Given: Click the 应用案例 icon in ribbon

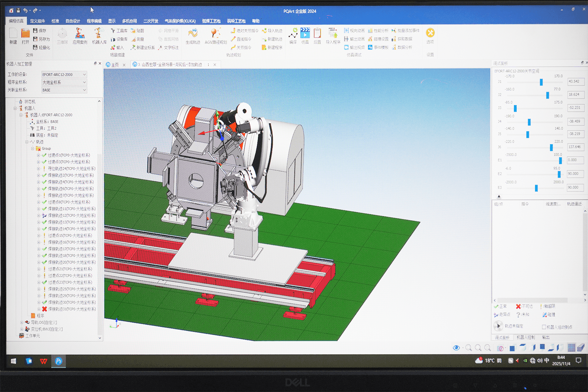Looking at the screenshot, I should (80, 34).
